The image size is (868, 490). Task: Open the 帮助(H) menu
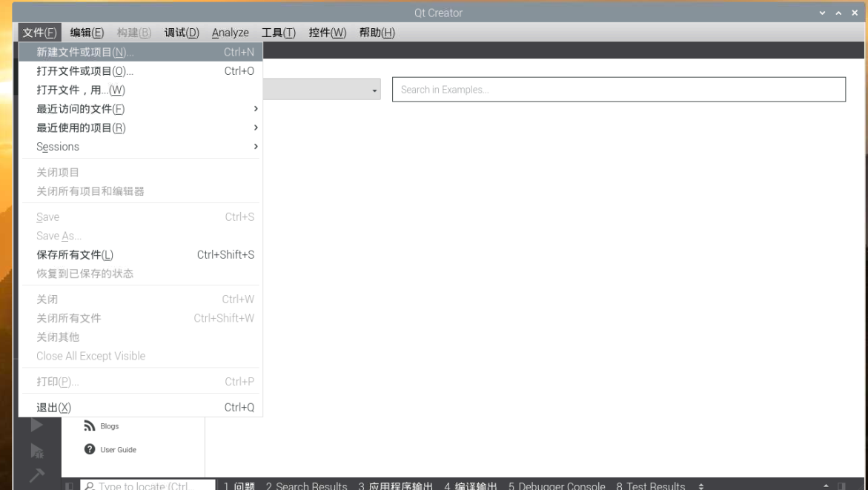click(x=377, y=33)
